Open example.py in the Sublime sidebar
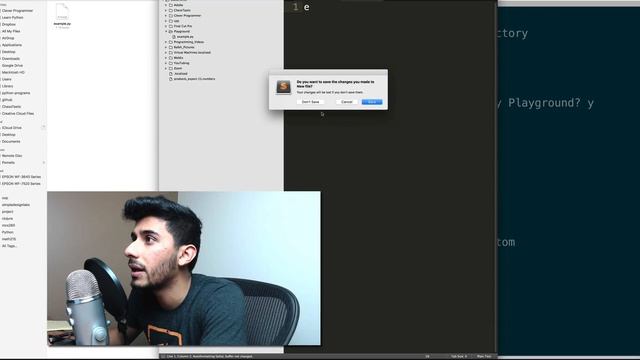 [185, 37]
